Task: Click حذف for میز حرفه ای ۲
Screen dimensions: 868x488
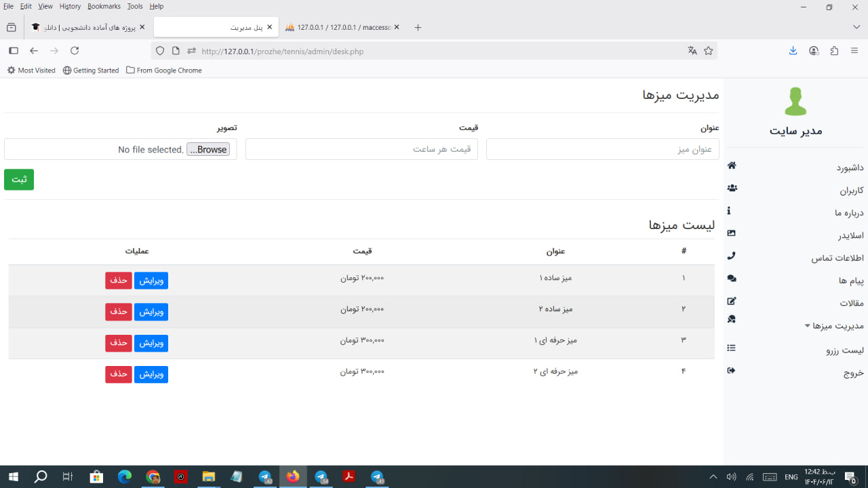Action: [x=119, y=374]
